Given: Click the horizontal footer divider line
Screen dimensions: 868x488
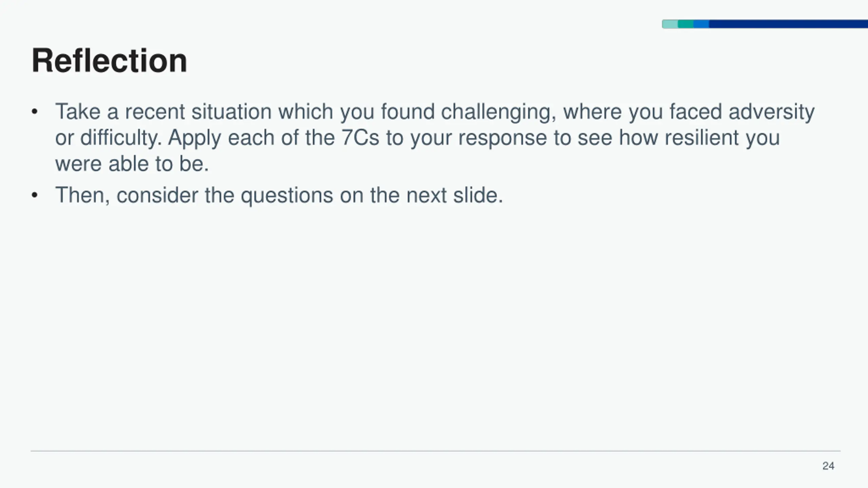Looking at the screenshot, I should point(435,451).
